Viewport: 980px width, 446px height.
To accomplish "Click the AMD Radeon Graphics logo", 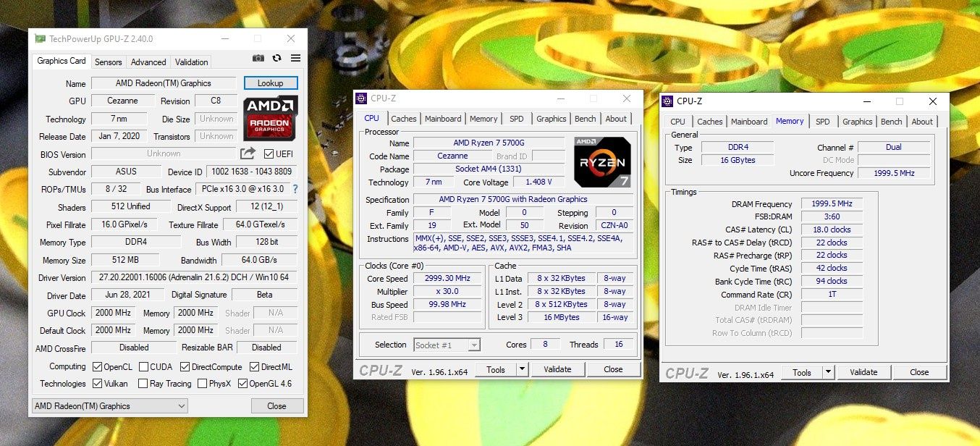I will click(270, 119).
